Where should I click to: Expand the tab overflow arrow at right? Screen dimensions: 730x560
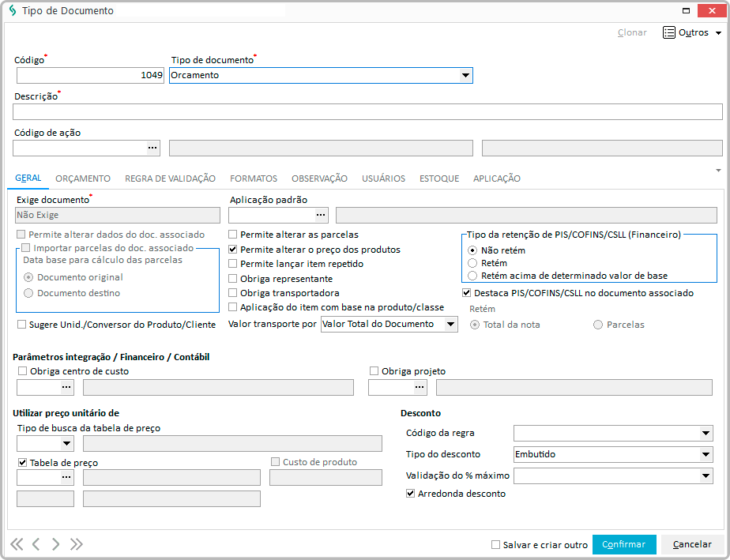point(718,171)
